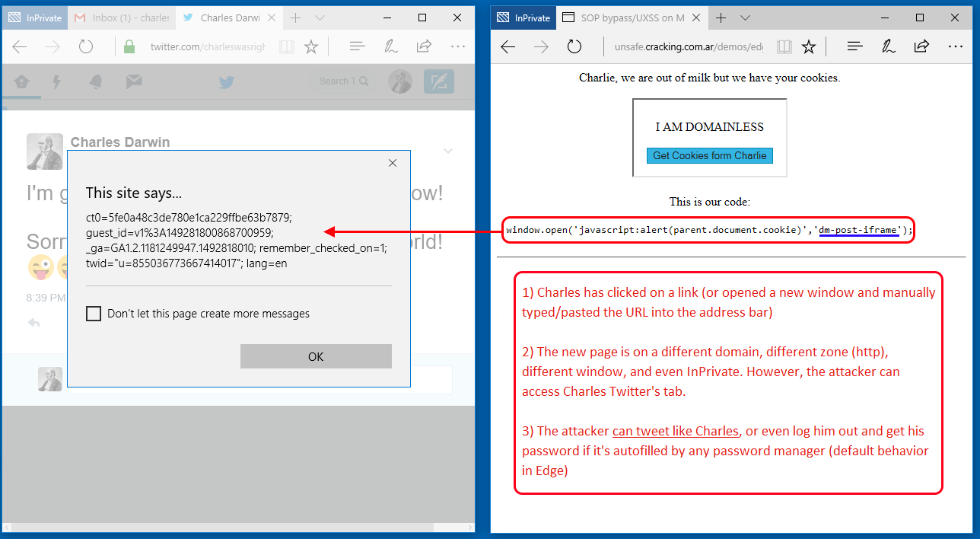Click Make a Web Note pen icon in right window
The height and width of the screenshot is (539, 980).
pyautogui.click(x=888, y=46)
